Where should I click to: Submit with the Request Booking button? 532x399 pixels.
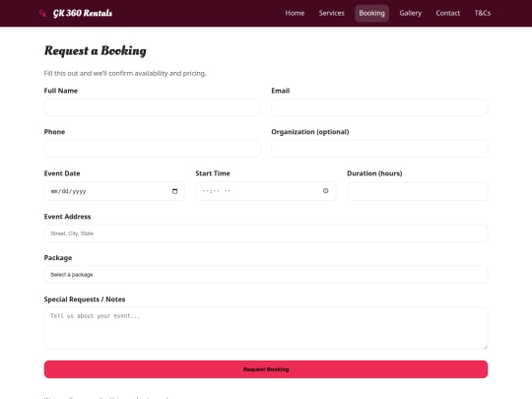266,369
